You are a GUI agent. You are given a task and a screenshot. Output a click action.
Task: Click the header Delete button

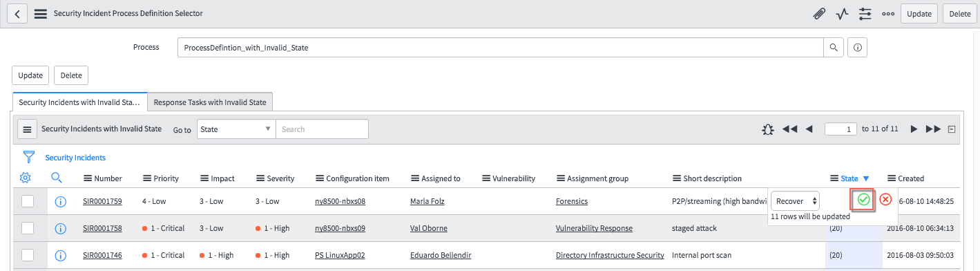[959, 13]
